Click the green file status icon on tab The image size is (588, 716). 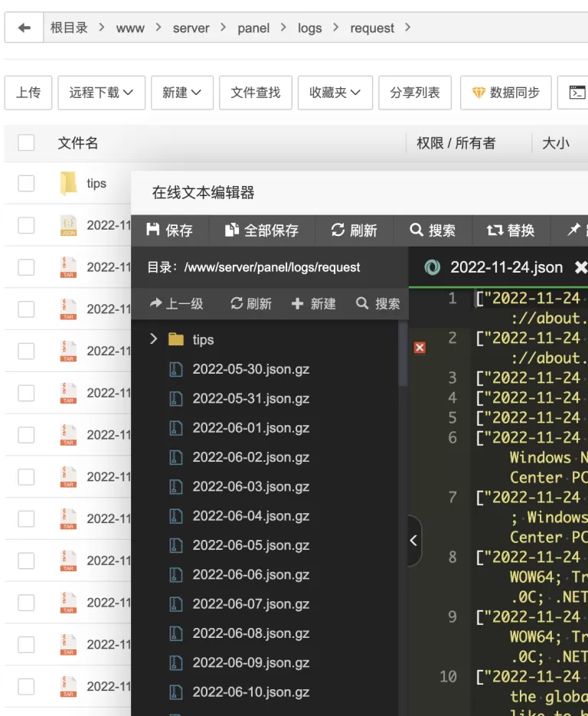(432, 267)
